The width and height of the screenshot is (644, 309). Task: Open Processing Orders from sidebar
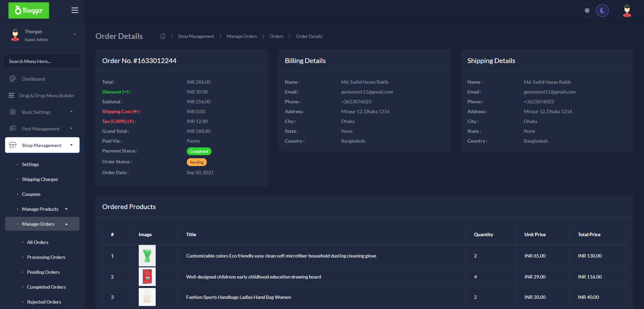click(46, 257)
